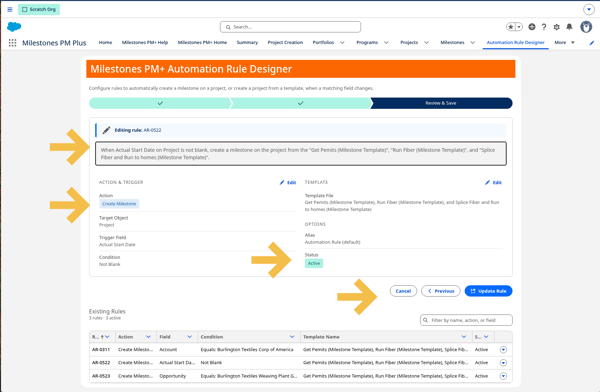Focus the global Search field

pos(290,27)
